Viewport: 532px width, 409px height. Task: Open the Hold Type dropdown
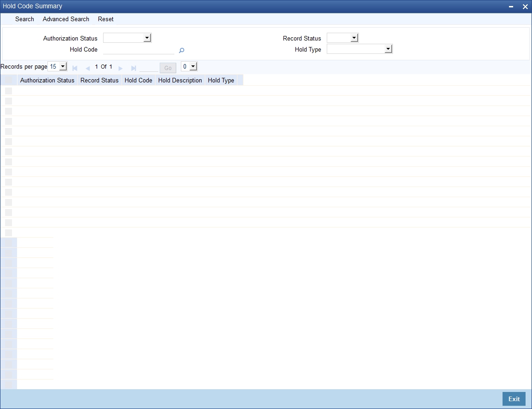(x=359, y=49)
